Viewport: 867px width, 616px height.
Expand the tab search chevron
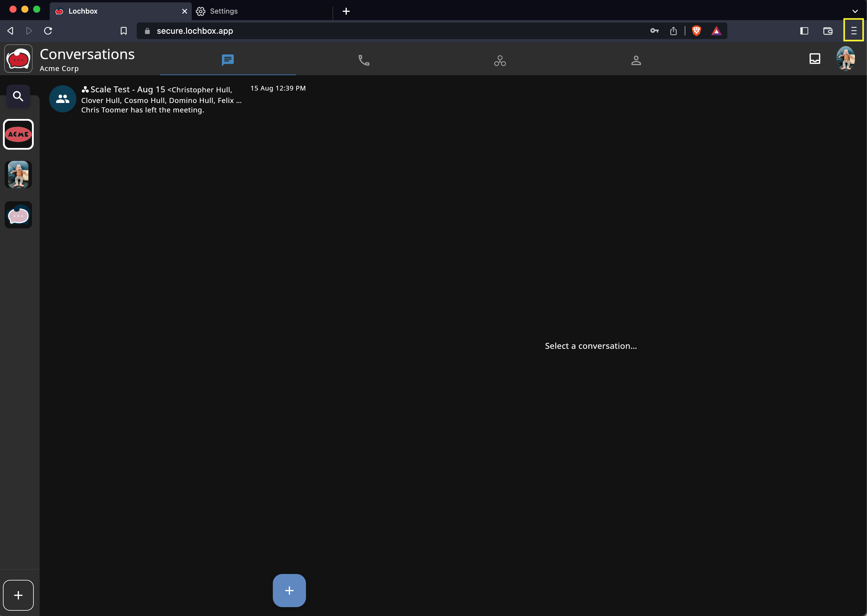pos(855,11)
